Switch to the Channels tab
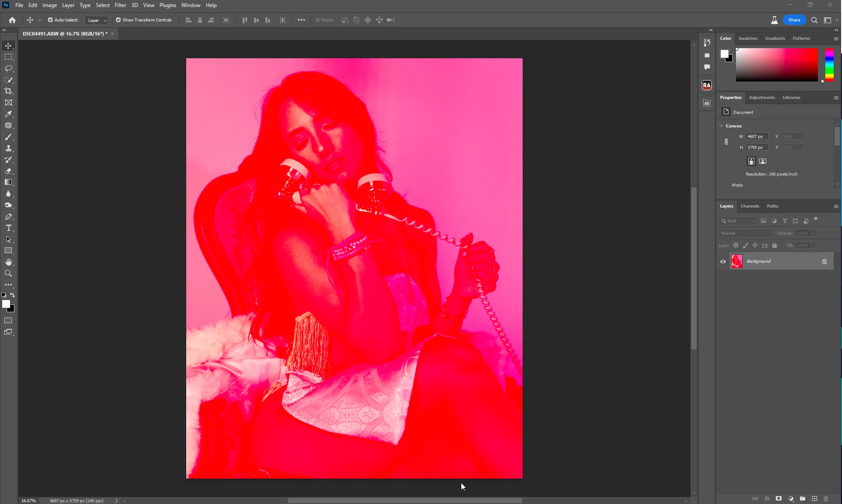Image resolution: width=842 pixels, height=504 pixels. click(750, 206)
